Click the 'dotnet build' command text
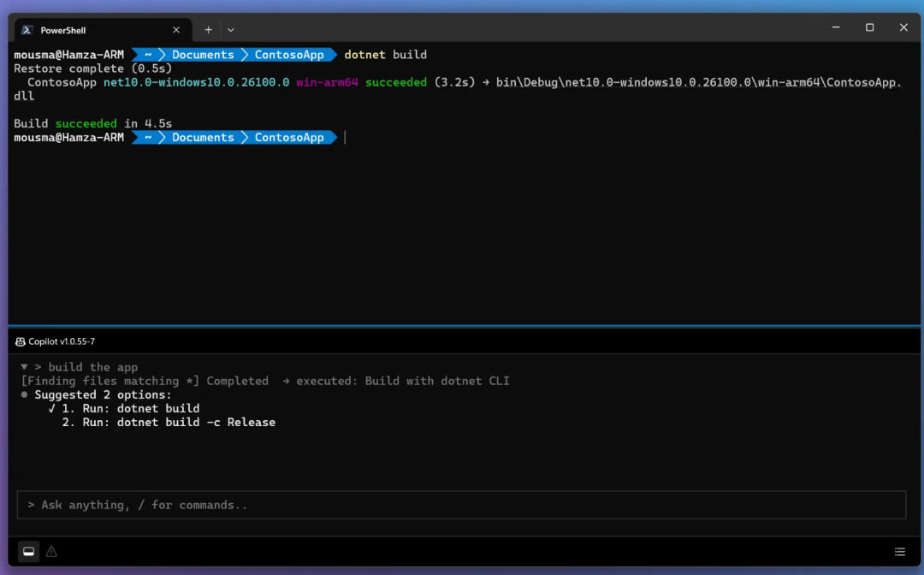 coord(385,55)
